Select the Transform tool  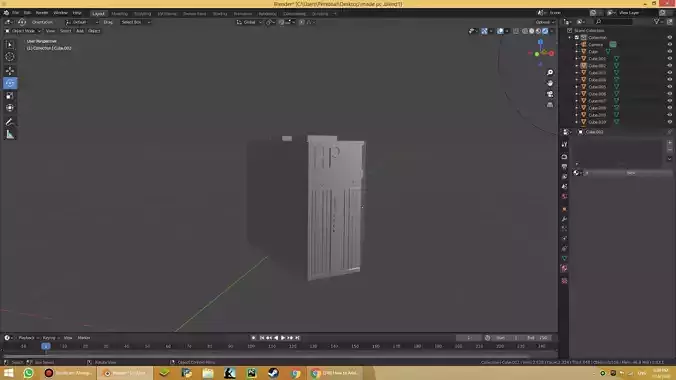click(10, 108)
